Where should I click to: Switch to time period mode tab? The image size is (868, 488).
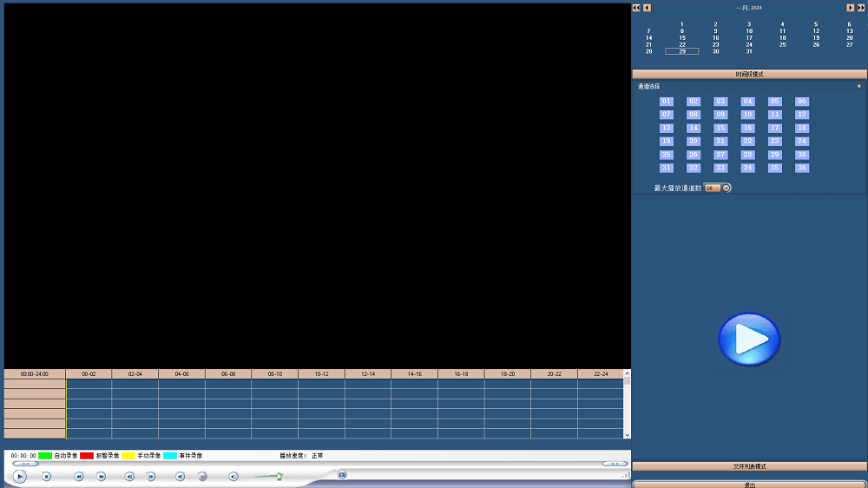[x=749, y=75]
